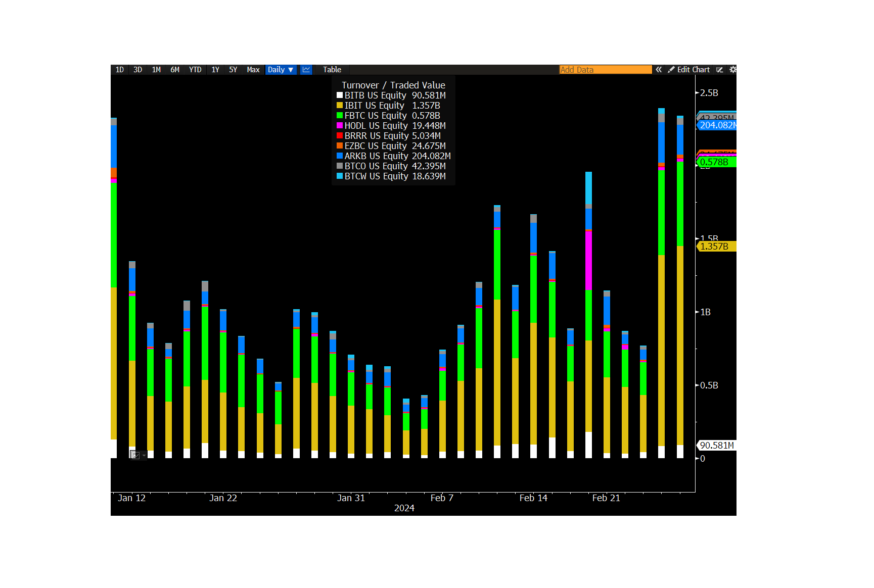Click the Add Data input field
This screenshot has height=588, width=874.
(x=606, y=70)
